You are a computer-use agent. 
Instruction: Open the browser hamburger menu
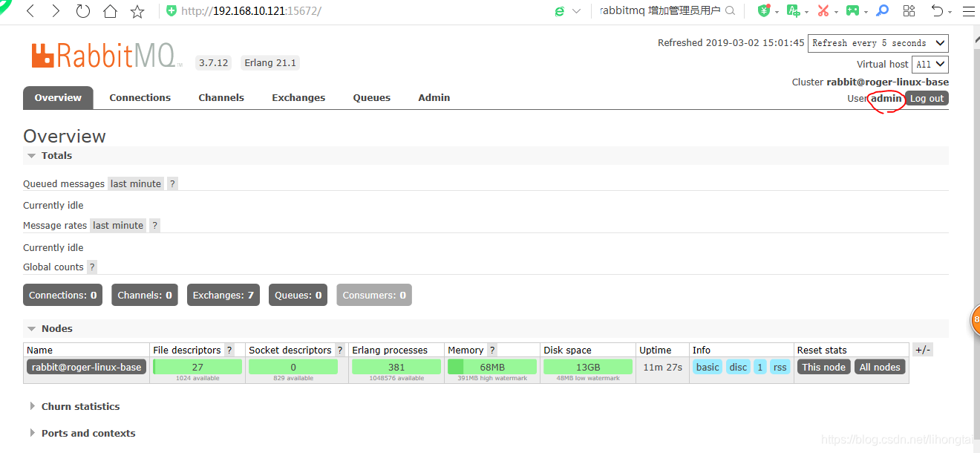click(x=969, y=11)
